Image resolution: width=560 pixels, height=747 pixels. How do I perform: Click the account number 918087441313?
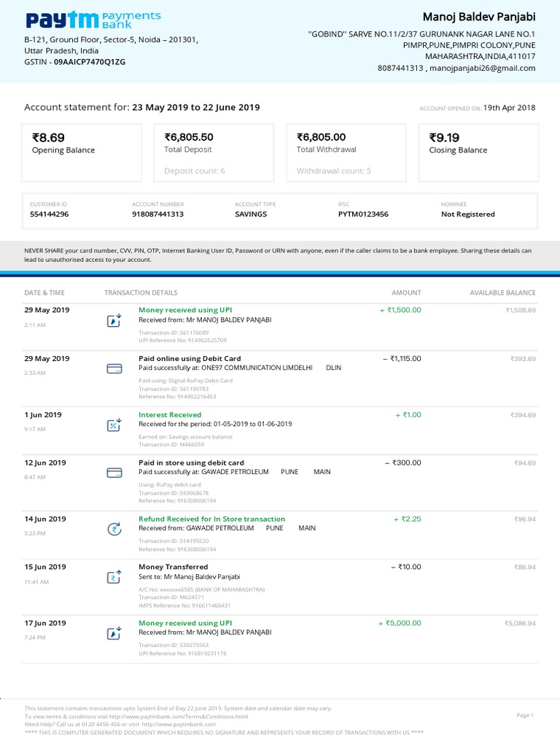[x=157, y=214]
